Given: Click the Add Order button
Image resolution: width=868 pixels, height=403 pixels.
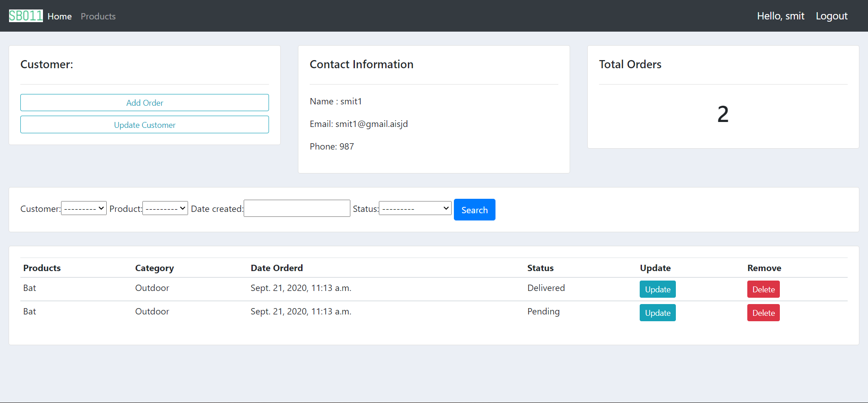Looking at the screenshot, I should point(145,103).
